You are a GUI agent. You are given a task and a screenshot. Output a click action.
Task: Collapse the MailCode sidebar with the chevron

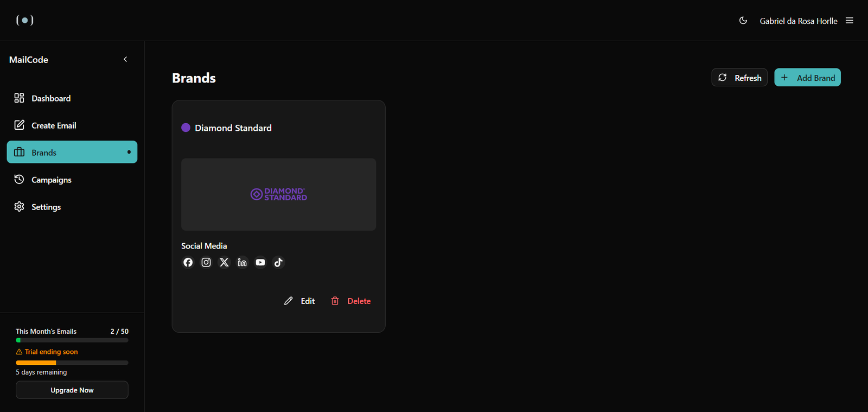click(x=125, y=59)
